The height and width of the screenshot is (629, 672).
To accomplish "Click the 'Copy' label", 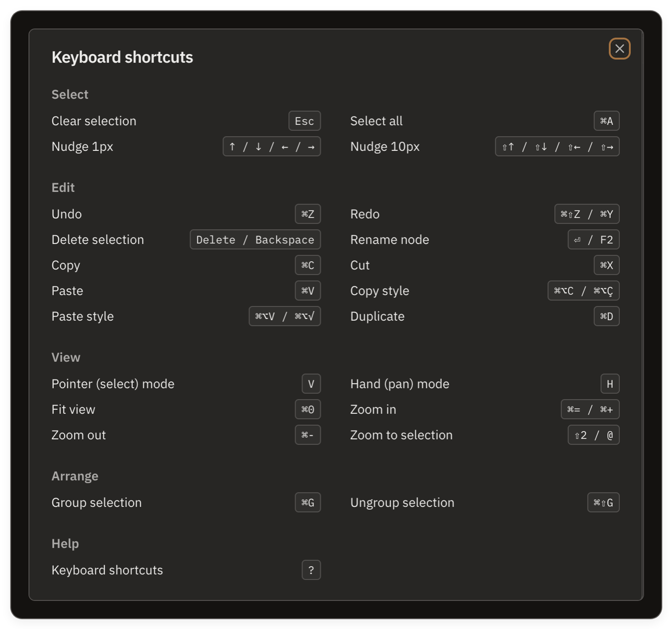I will pos(66,265).
